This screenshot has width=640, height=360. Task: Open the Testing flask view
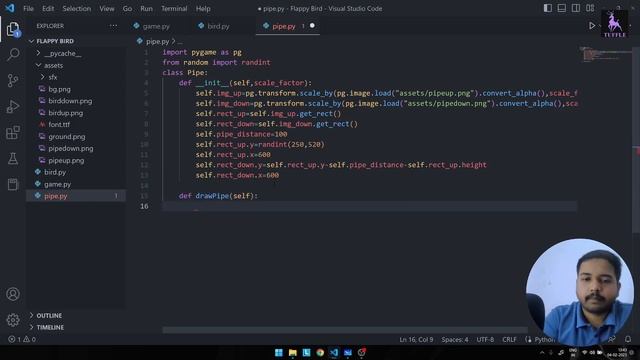point(13,158)
